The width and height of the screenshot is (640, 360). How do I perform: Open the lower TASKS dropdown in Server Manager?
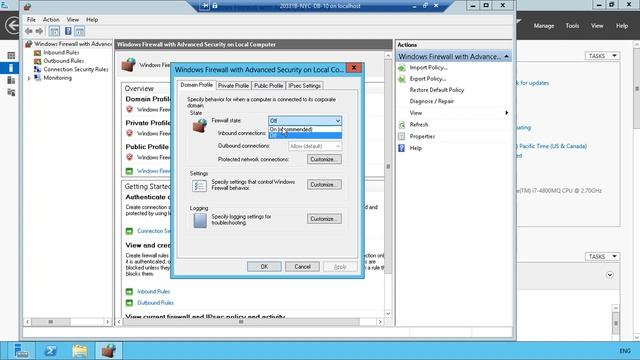[602, 256]
